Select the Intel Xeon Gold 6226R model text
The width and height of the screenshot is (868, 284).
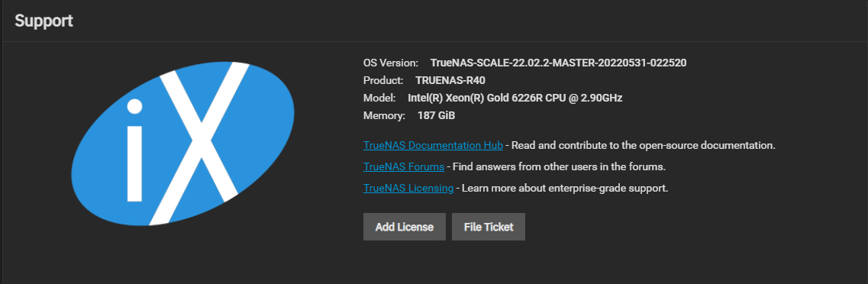515,98
